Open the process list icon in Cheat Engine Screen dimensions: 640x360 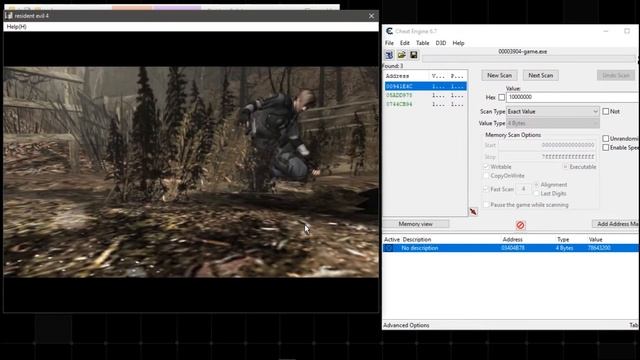(389, 55)
